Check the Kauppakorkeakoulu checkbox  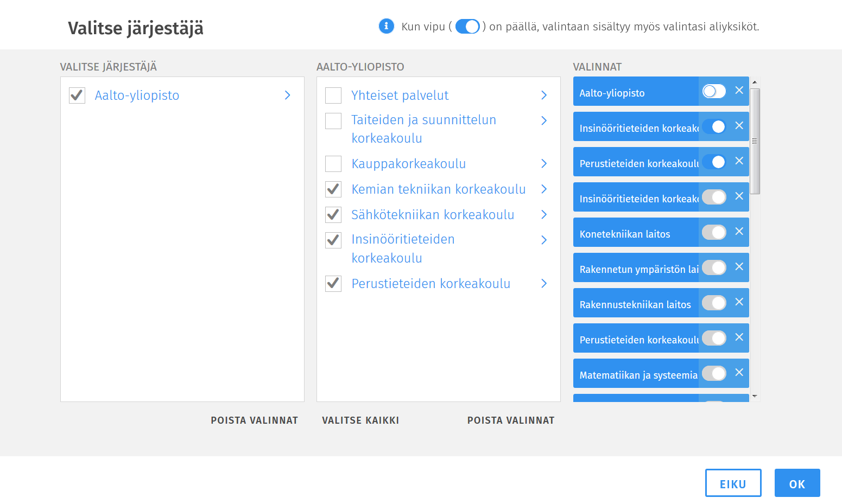(x=333, y=164)
